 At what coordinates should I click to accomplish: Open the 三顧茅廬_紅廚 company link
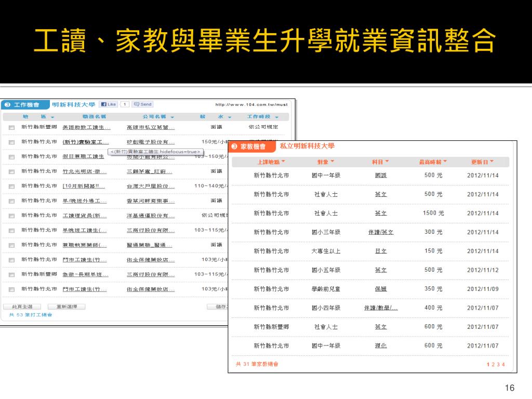click(x=149, y=171)
